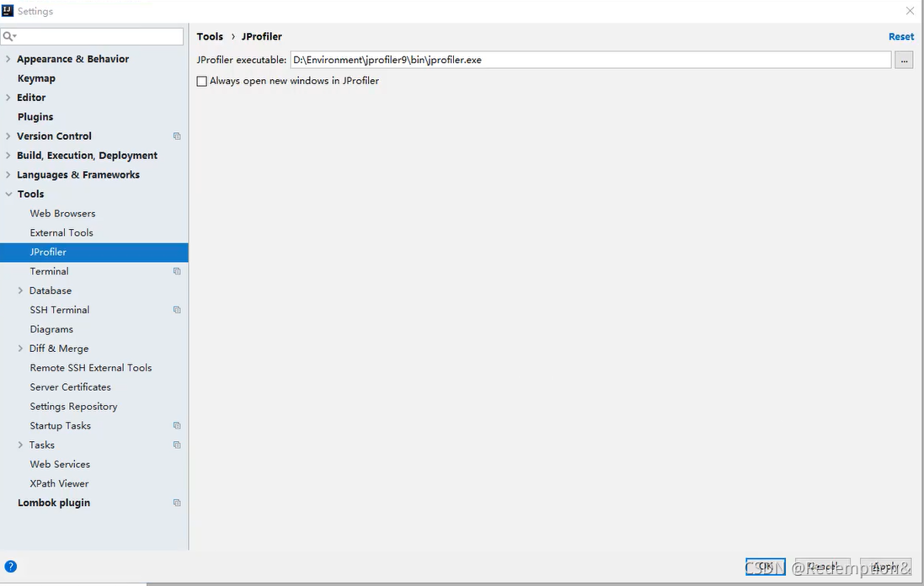Click project-level icon beside Version Control
The height and width of the screenshot is (586, 924).
[177, 136]
